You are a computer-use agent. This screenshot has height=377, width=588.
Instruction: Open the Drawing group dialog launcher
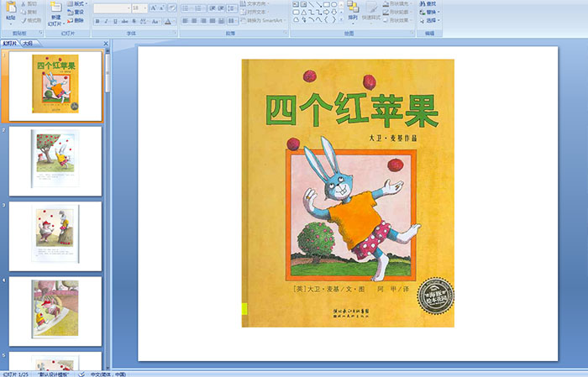pos(412,33)
